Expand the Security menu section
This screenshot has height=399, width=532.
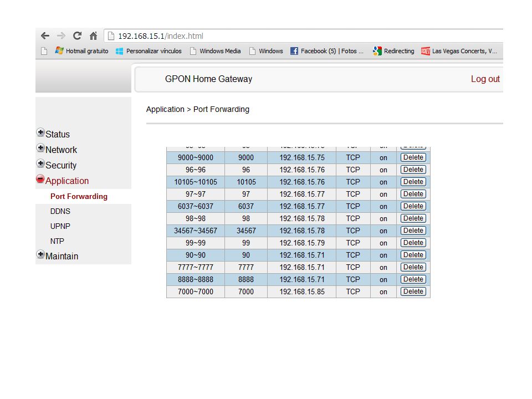[x=40, y=163]
